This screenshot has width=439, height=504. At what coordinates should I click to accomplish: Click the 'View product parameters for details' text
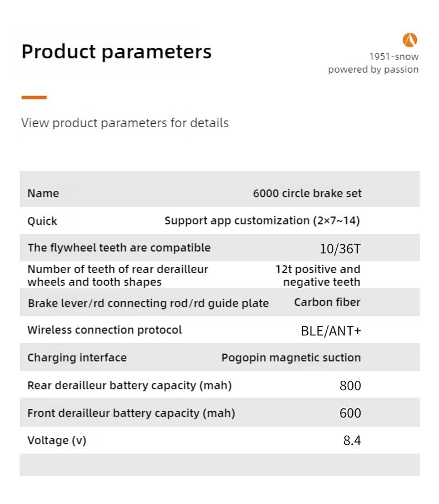[x=124, y=123]
